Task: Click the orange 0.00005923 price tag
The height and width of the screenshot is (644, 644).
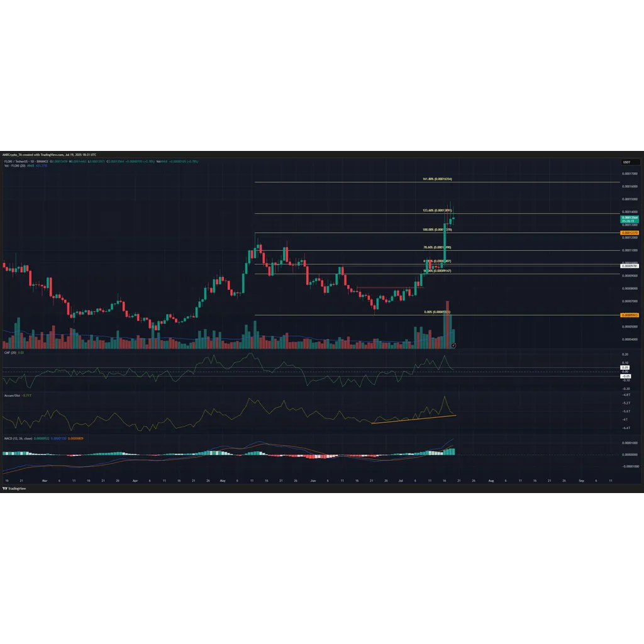Action: [629, 315]
